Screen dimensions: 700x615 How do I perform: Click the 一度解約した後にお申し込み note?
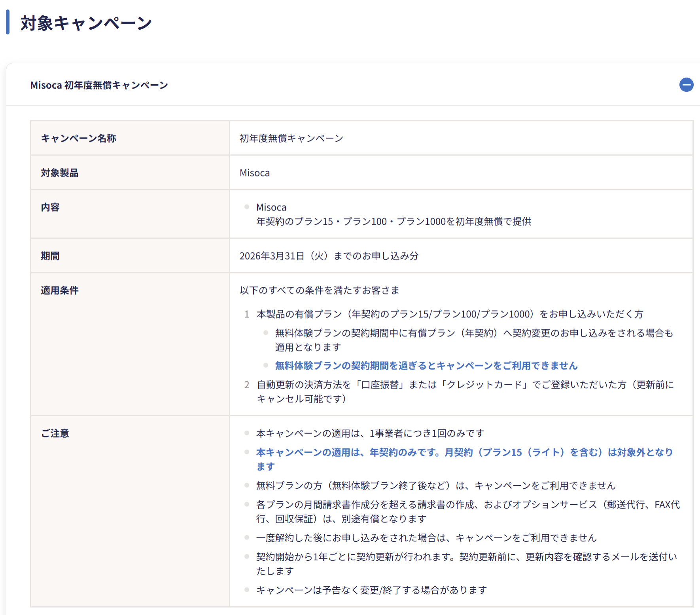(426, 538)
